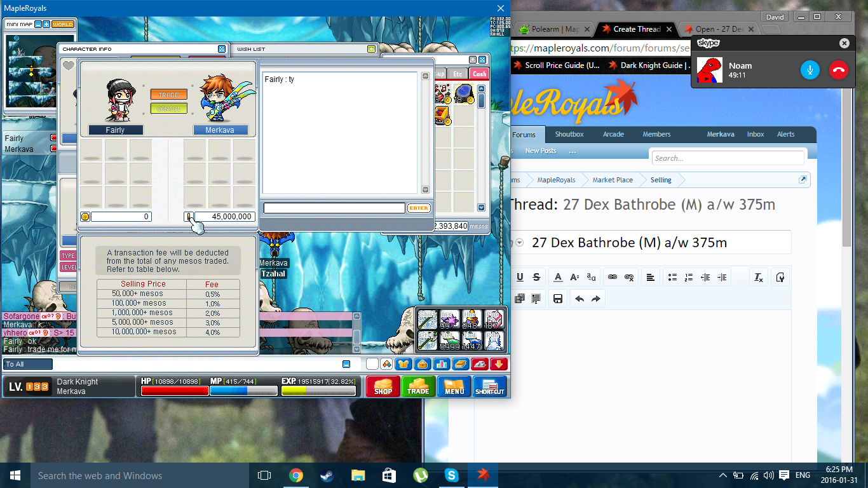Image resolution: width=868 pixels, height=488 pixels.
Task: Insert numbered list in editor
Action: [x=689, y=277]
